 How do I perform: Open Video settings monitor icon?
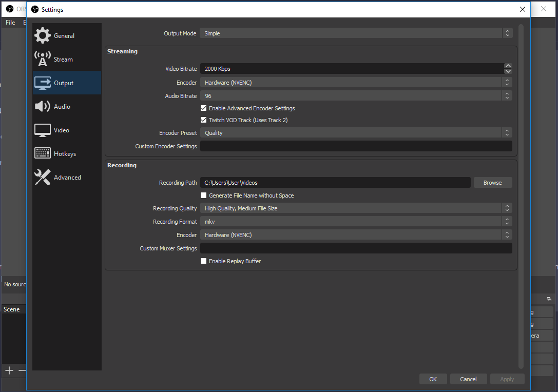coord(42,130)
